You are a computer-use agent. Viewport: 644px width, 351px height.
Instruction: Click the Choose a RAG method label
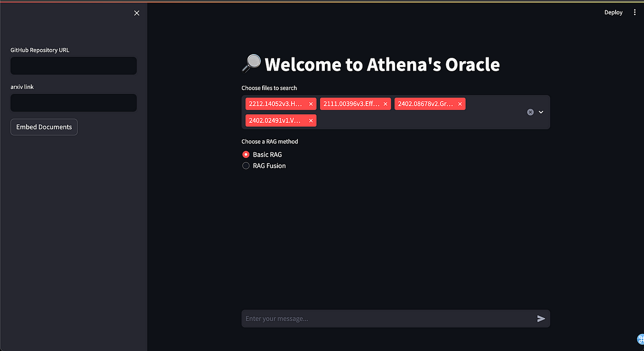point(270,141)
